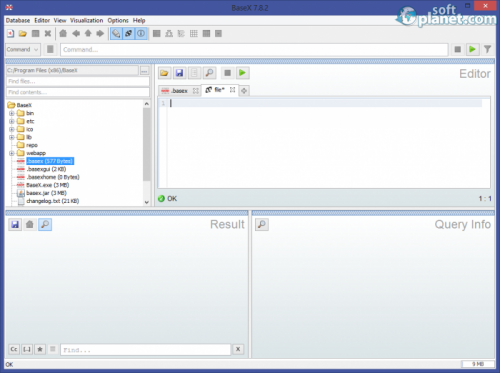Go to home node in toolbar
Viewport: 500px width, 373px height.
point(63,33)
